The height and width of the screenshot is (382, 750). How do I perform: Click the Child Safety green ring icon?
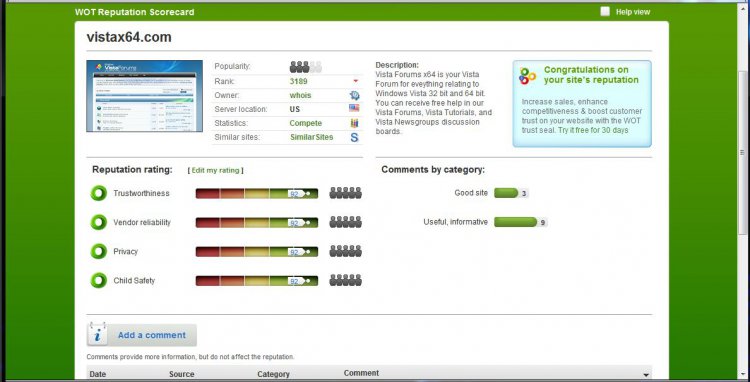click(99, 280)
